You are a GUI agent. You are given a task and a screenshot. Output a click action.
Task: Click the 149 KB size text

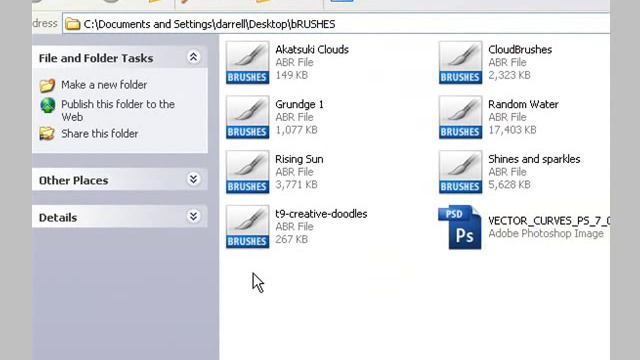(291, 75)
